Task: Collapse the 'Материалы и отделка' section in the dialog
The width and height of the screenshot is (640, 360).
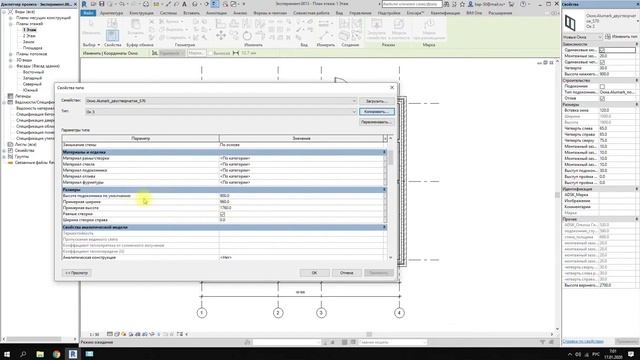Action: [384, 152]
